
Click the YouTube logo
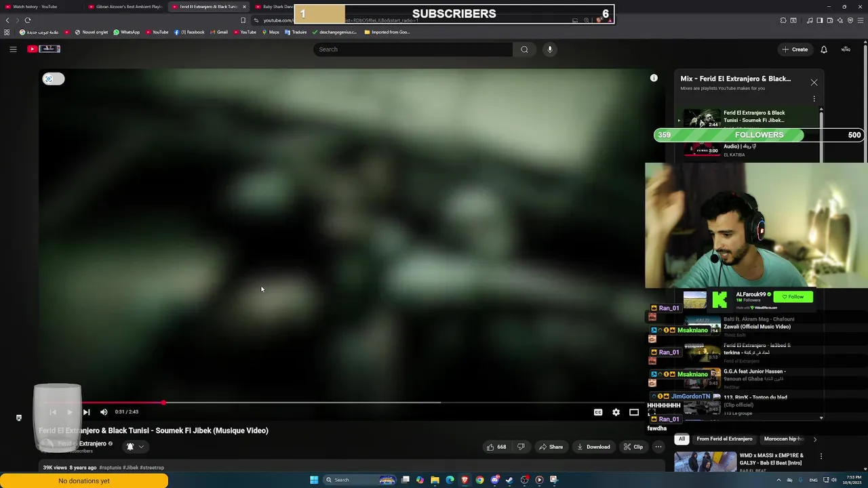pyautogui.click(x=44, y=49)
